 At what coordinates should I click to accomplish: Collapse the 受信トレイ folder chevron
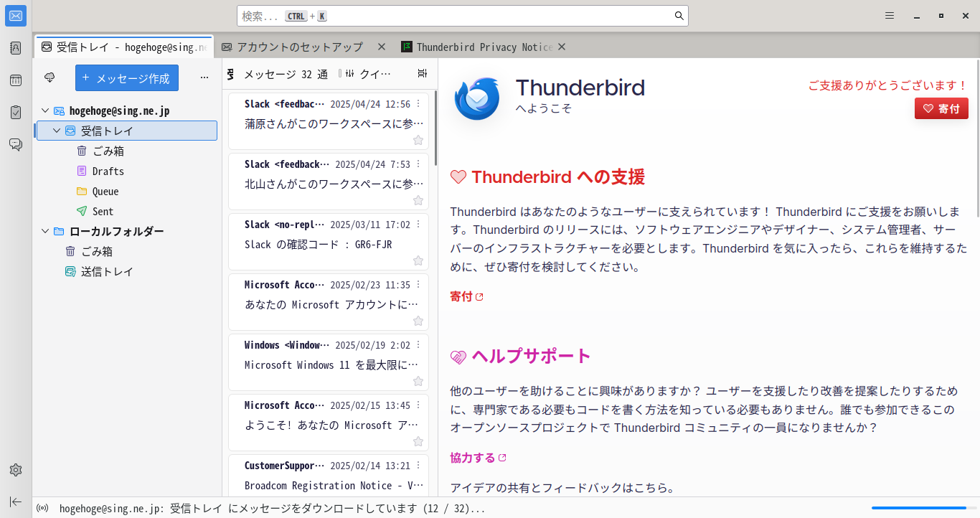pos(57,131)
